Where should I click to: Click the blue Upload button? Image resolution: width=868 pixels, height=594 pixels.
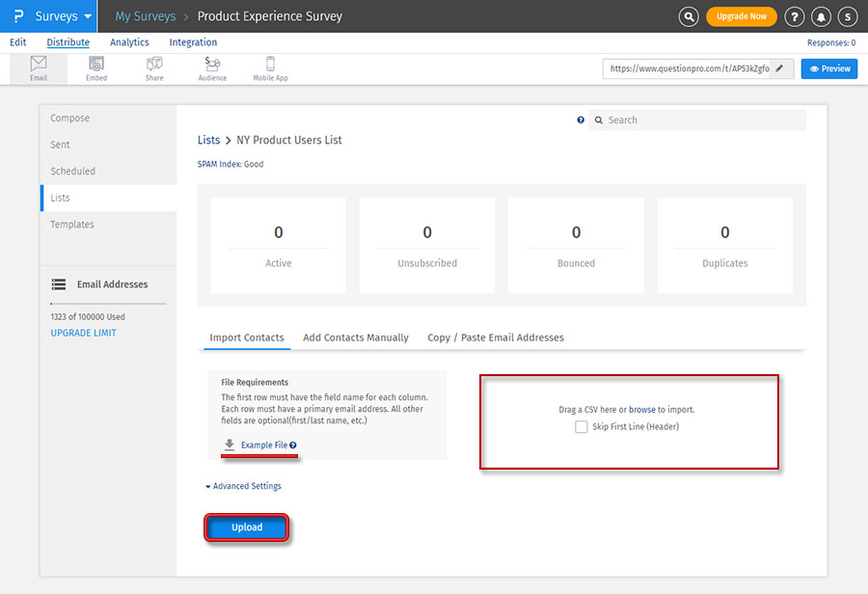pyautogui.click(x=247, y=527)
